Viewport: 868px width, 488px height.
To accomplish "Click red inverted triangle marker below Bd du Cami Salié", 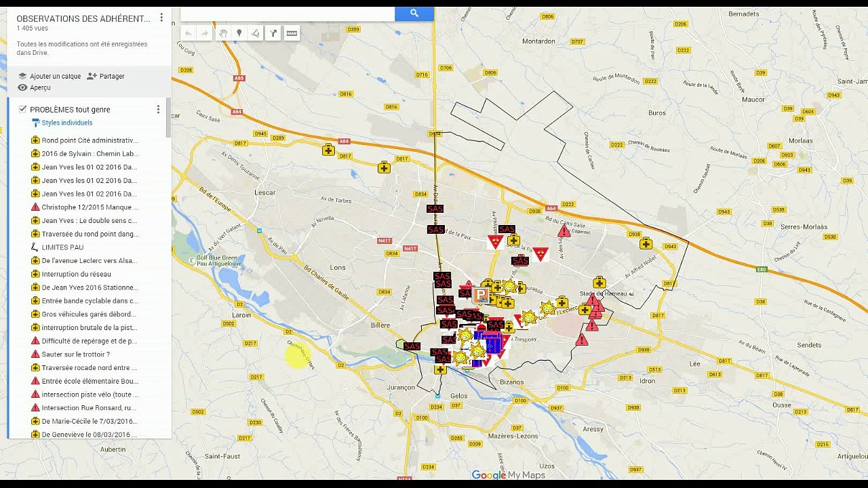I will click(540, 254).
